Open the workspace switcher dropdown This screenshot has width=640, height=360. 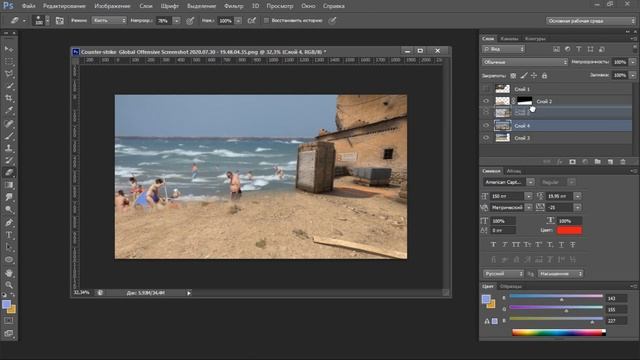click(x=591, y=21)
